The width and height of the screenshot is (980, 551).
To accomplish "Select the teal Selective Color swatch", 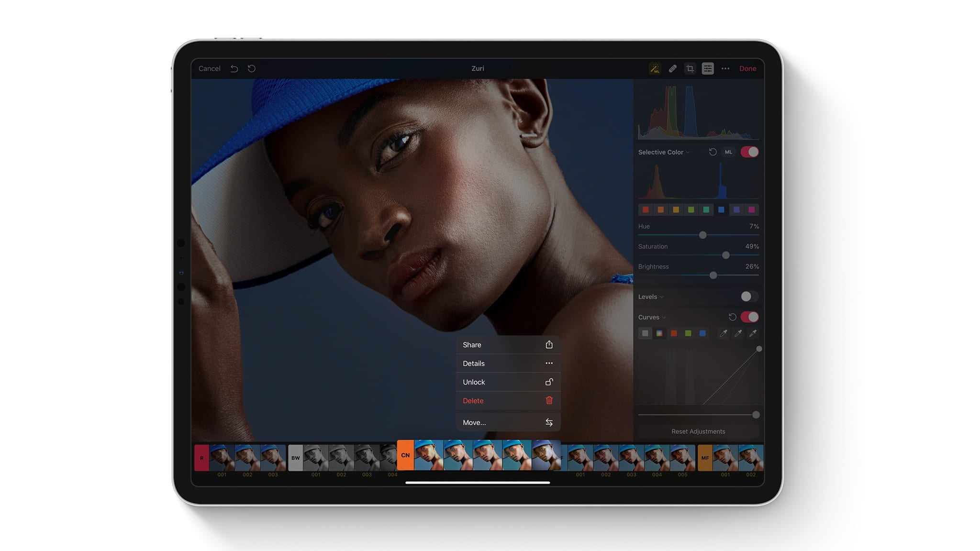I will 706,209.
